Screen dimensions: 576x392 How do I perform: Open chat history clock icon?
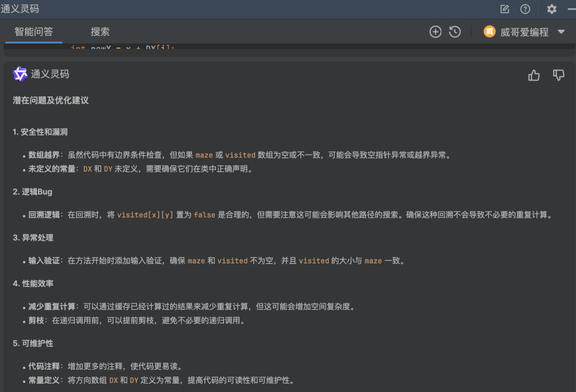(455, 32)
